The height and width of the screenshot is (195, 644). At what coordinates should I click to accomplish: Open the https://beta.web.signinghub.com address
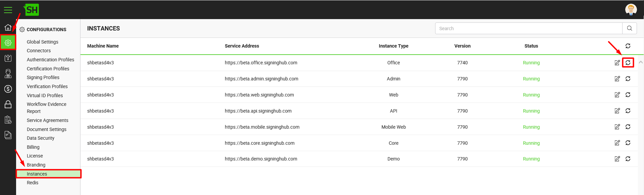click(x=259, y=95)
